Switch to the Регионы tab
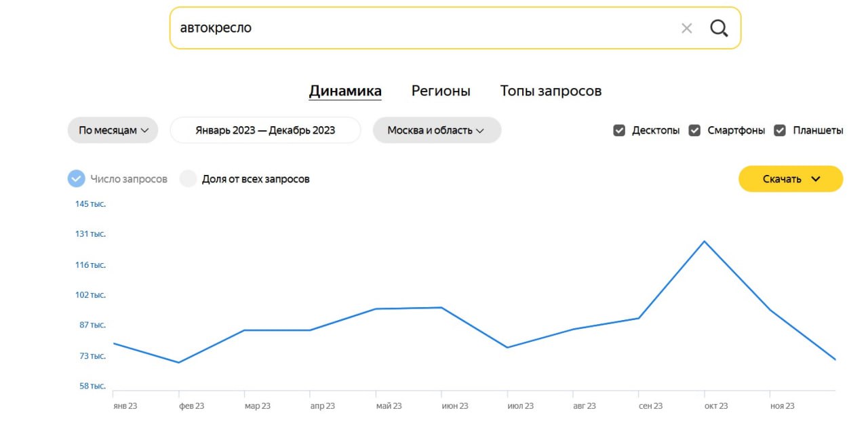 [x=441, y=91]
